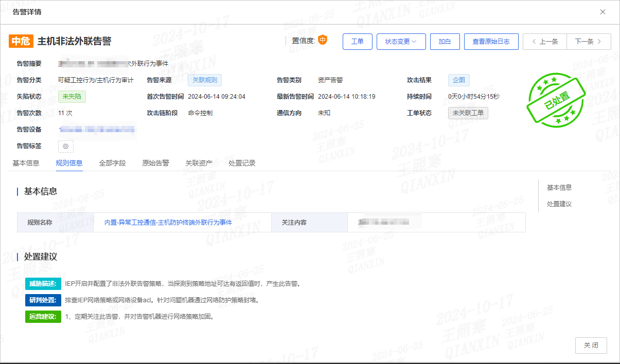Switch to the 全部字段 tab
The height and width of the screenshot is (364, 620).
click(112, 163)
